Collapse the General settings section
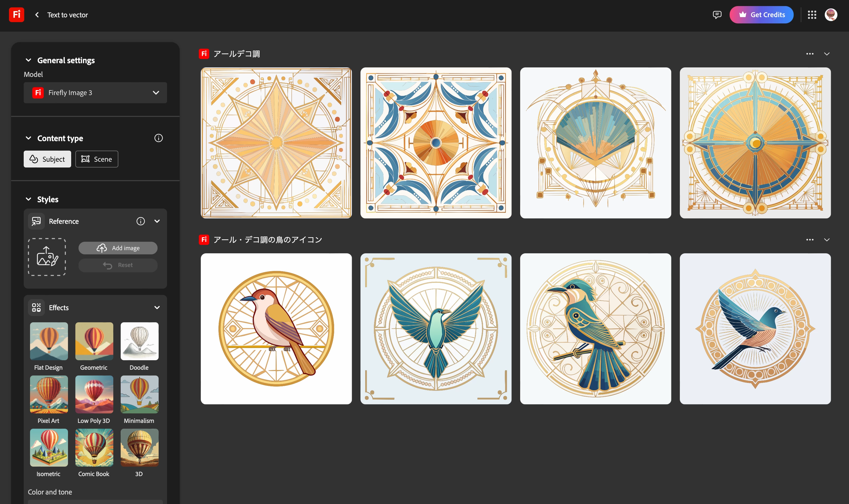Image resolution: width=849 pixels, height=504 pixels. coord(28,60)
